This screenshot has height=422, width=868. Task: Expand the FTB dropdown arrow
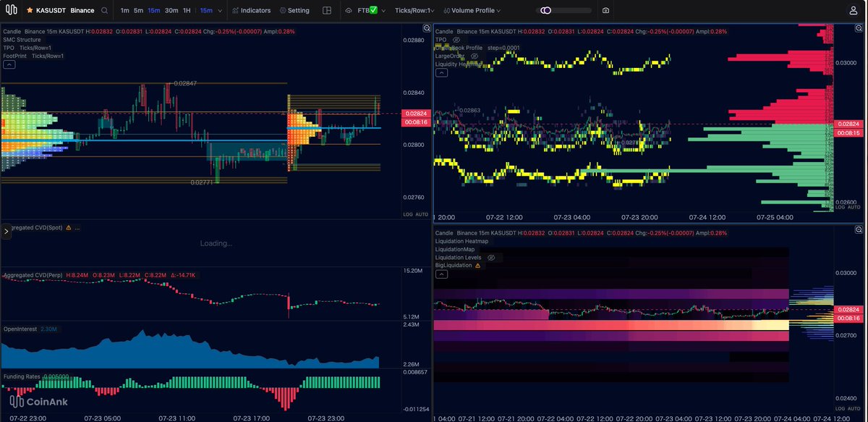click(x=383, y=11)
